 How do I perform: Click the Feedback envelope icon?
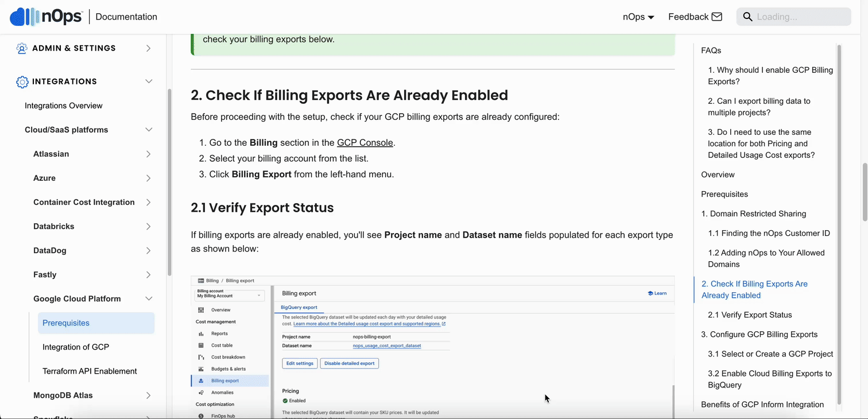pyautogui.click(x=718, y=17)
